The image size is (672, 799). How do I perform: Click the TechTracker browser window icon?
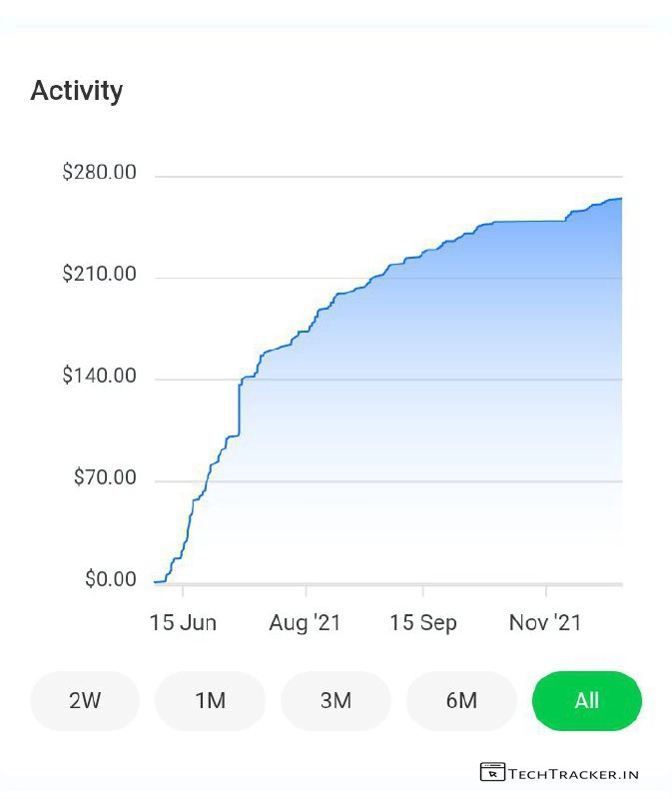[492, 772]
